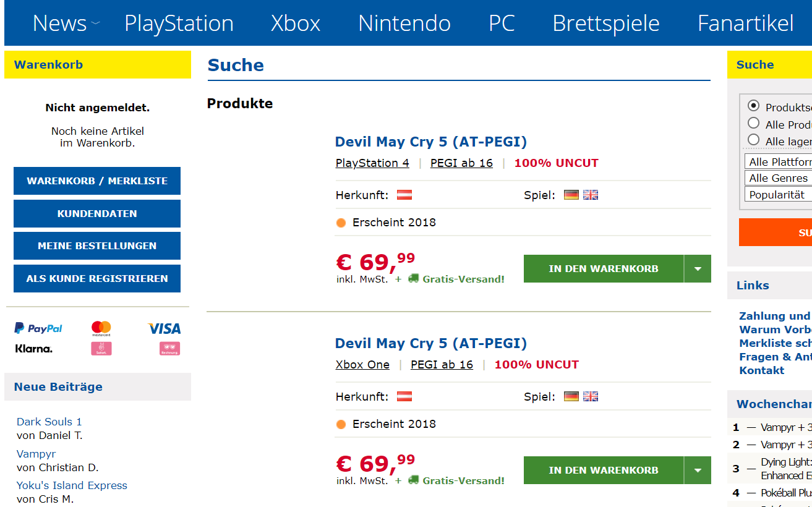The height and width of the screenshot is (507, 812).
Task: Expand cart arrow on PlayStation 4 product
Action: [x=698, y=269]
